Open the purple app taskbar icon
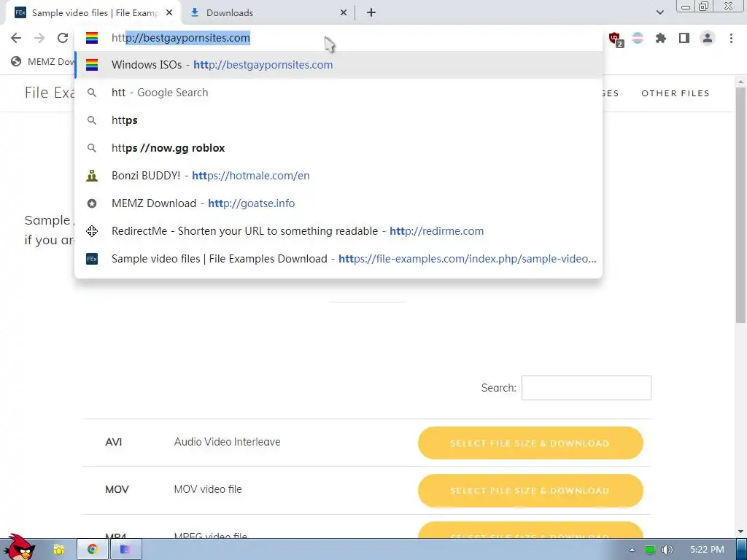Screen dimensions: 747x560 [125, 550]
